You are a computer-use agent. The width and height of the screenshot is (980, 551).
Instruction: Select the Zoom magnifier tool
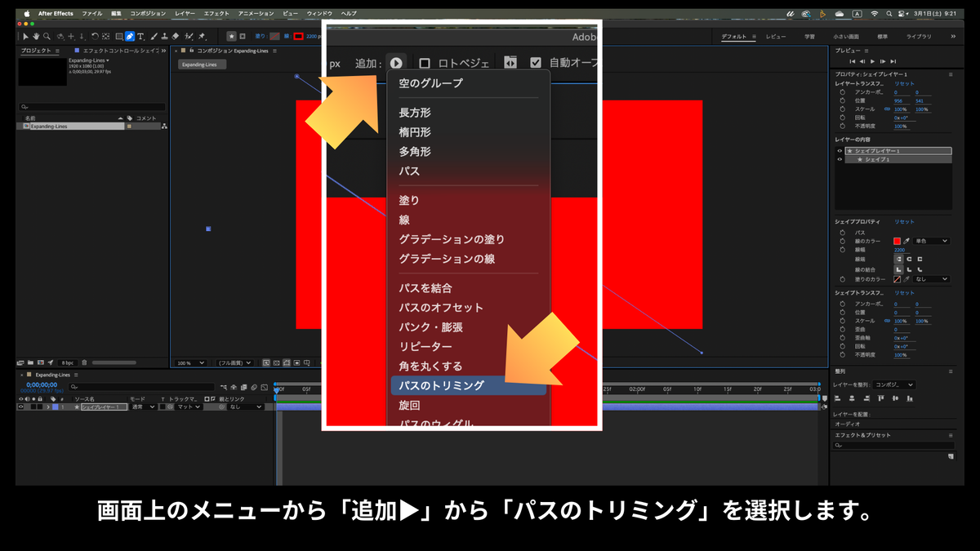point(47,36)
